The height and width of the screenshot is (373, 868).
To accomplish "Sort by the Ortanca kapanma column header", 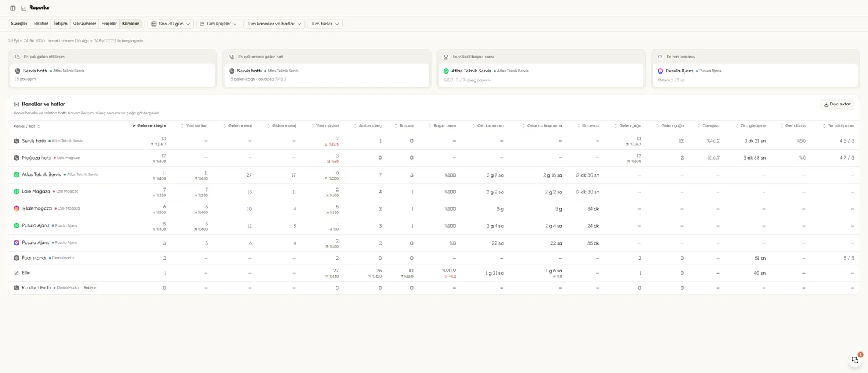I will (x=542, y=126).
